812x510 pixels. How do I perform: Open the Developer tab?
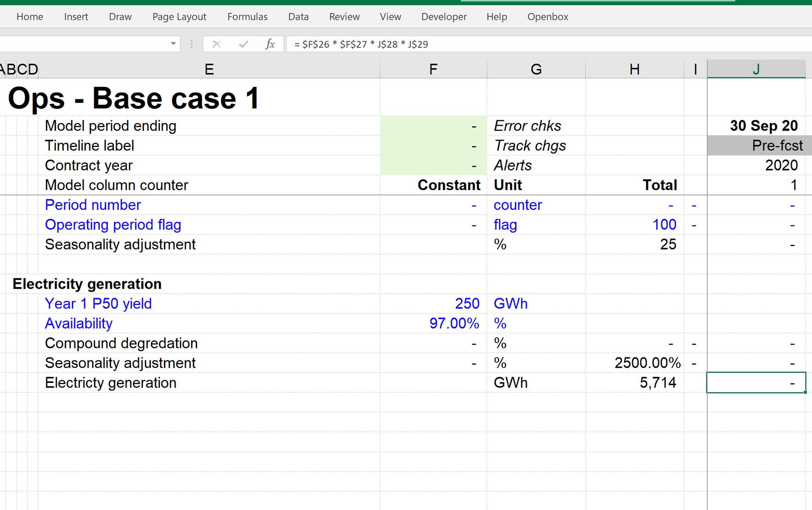444,17
